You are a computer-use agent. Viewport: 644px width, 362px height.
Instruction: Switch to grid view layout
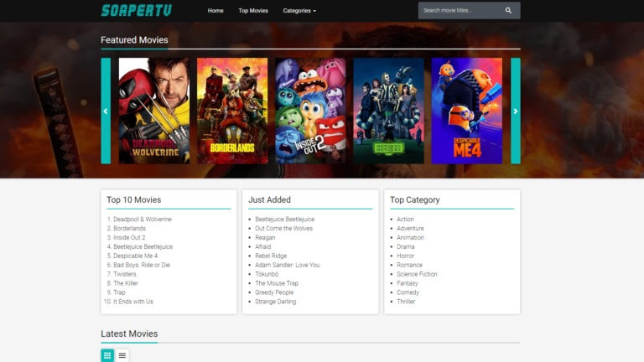tap(107, 355)
